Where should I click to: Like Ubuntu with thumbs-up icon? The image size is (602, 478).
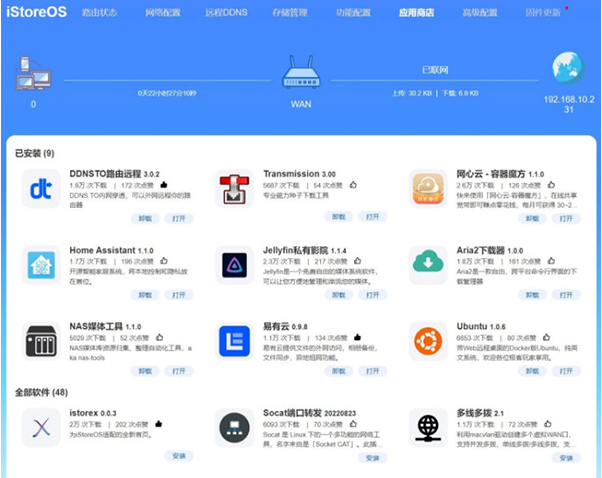[x=546, y=337]
